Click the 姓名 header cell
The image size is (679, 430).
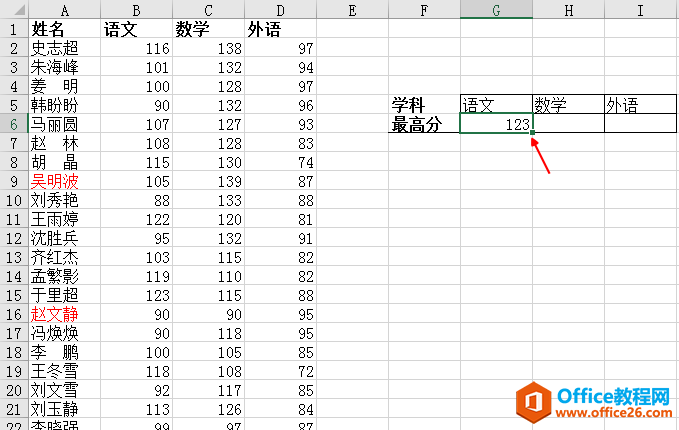64,29
